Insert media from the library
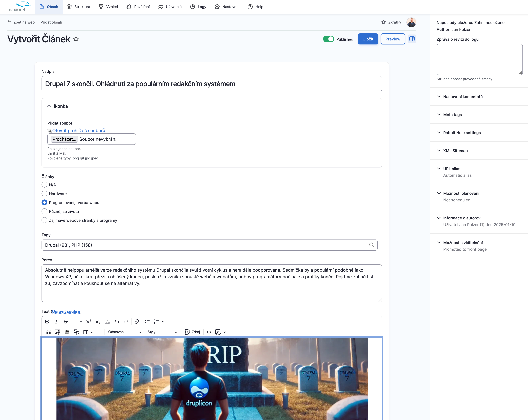Viewport: 528px width, 420px height. pos(76,332)
